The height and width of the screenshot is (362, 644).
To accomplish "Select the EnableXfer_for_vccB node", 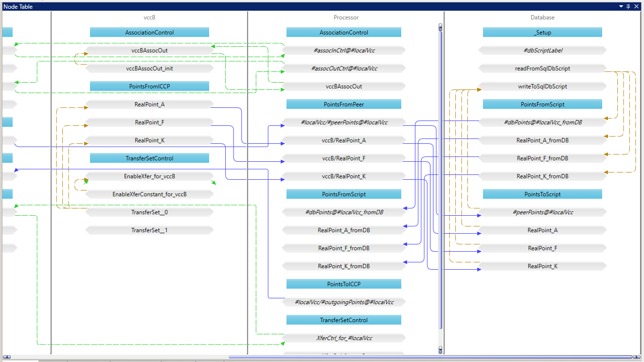I will click(149, 176).
